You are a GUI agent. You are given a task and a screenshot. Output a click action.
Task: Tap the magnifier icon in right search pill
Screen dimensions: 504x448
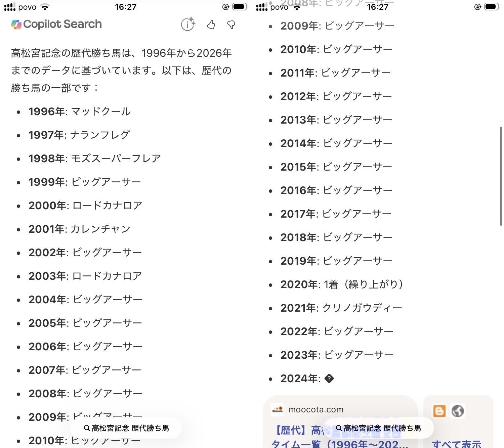point(339,428)
